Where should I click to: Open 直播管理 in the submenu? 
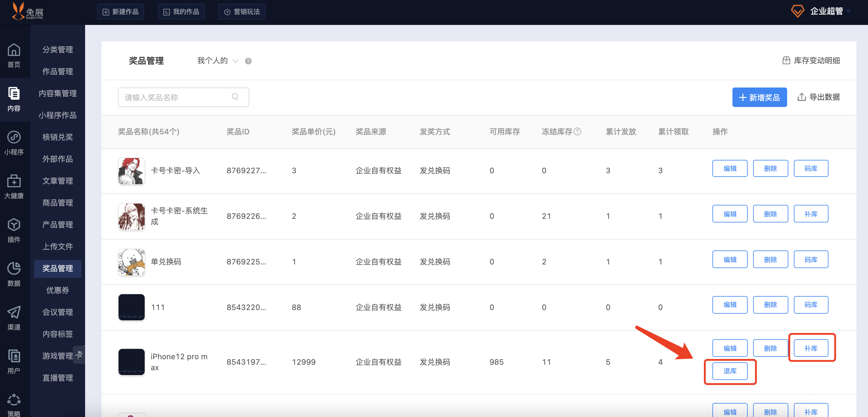click(58, 378)
